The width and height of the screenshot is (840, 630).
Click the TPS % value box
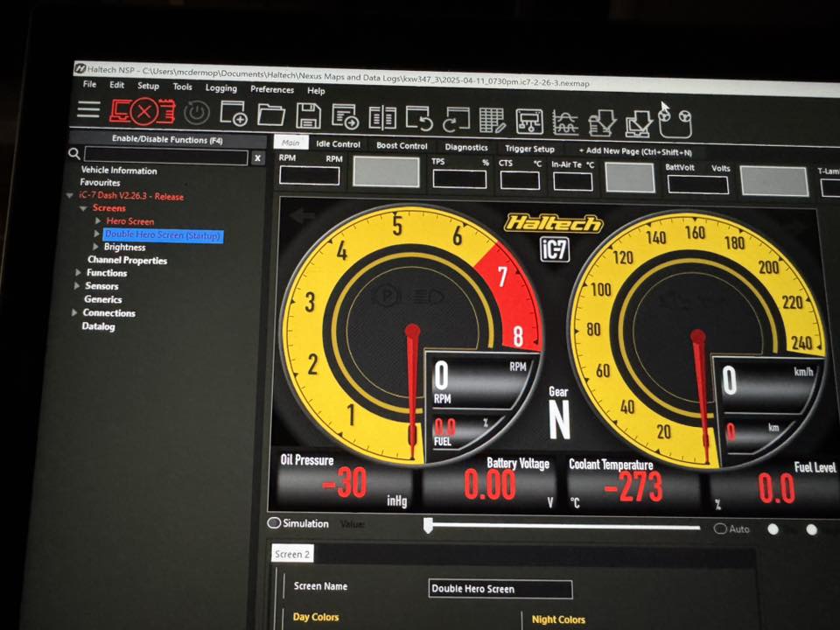tap(459, 179)
